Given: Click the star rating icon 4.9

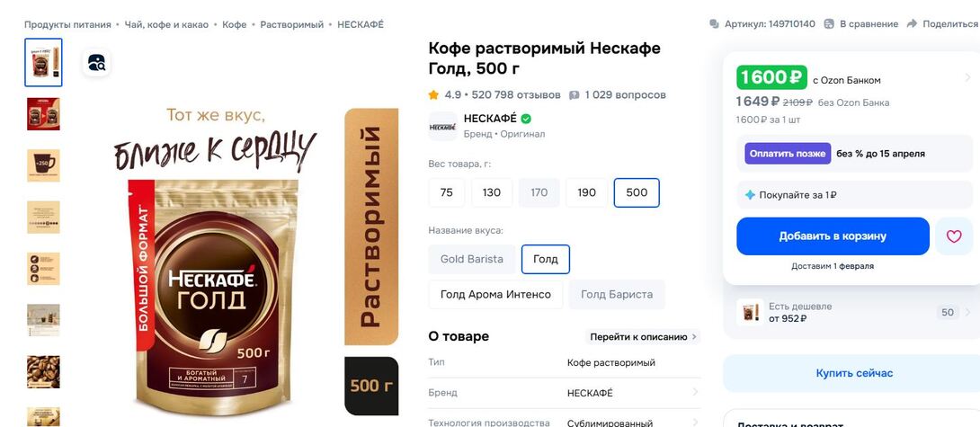Looking at the screenshot, I should [x=433, y=95].
